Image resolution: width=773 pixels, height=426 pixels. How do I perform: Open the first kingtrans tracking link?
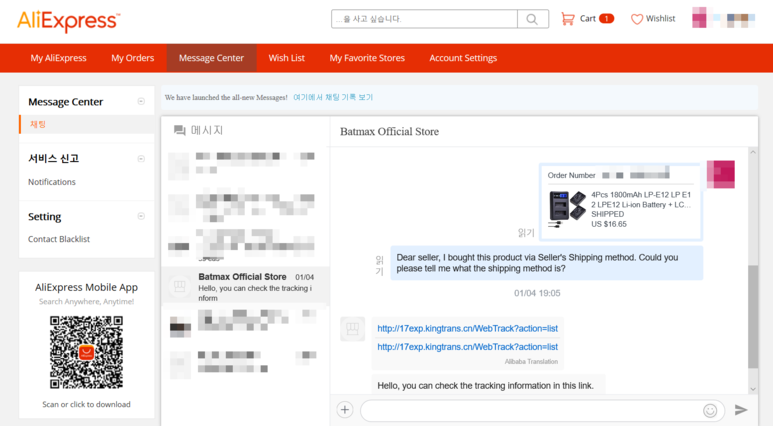[x=467, y=328]
